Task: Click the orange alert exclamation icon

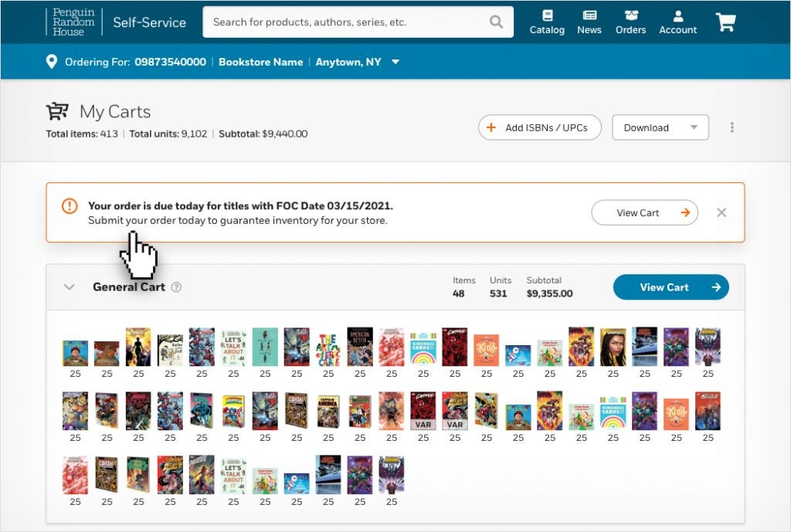Action: pos(70,205)
